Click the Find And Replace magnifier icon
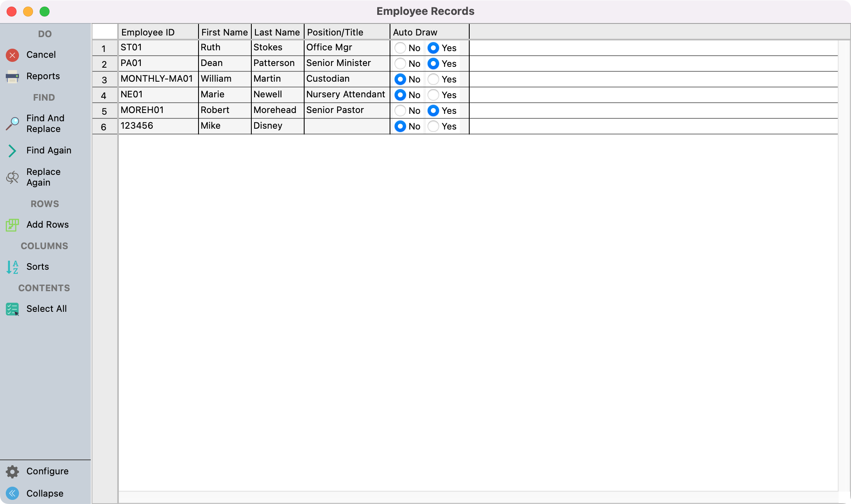This screenshot has width=851, height=504. pos(12,123)
